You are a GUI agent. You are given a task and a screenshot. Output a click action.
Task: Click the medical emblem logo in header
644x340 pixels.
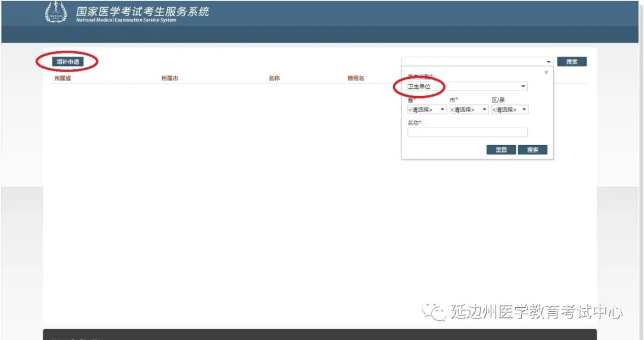point(56,13)
